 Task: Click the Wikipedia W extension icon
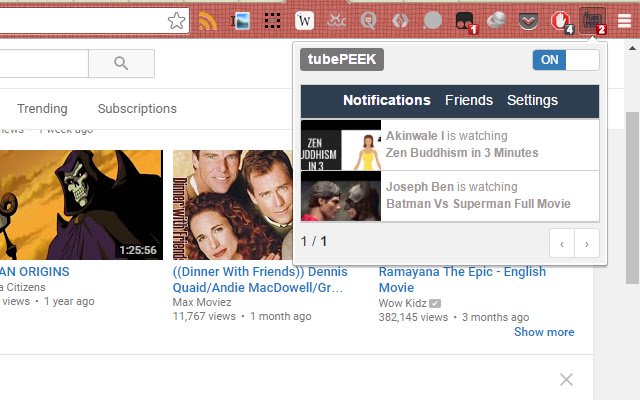(x=304, y=20)
